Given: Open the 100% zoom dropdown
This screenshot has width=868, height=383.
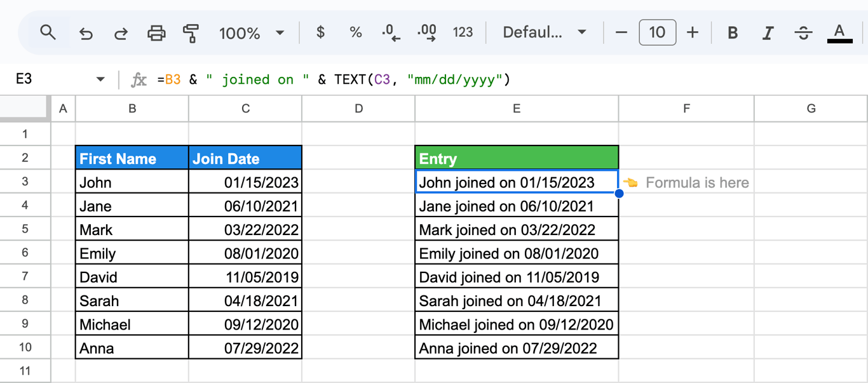Looking at the screenshot, I should point(252,33).
